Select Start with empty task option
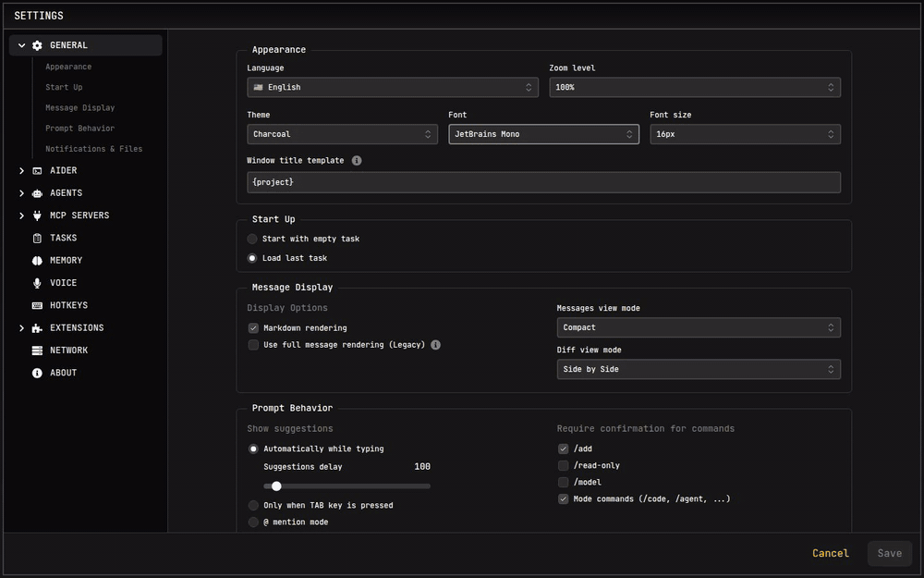The height and width of the screenshot is (578, 924). pyautogui.click(x=252, y=239)
